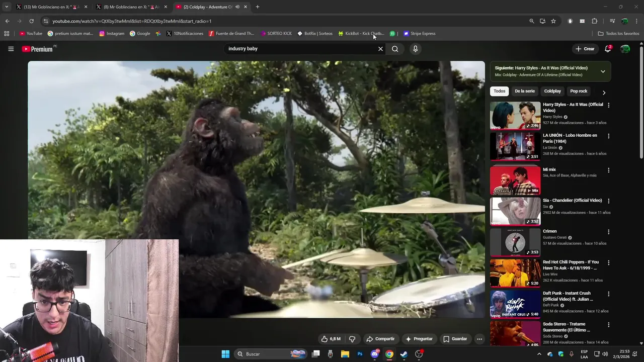Collapse the Coldplay mix playlist panel
644x362 pixels.
click(603, 71)
